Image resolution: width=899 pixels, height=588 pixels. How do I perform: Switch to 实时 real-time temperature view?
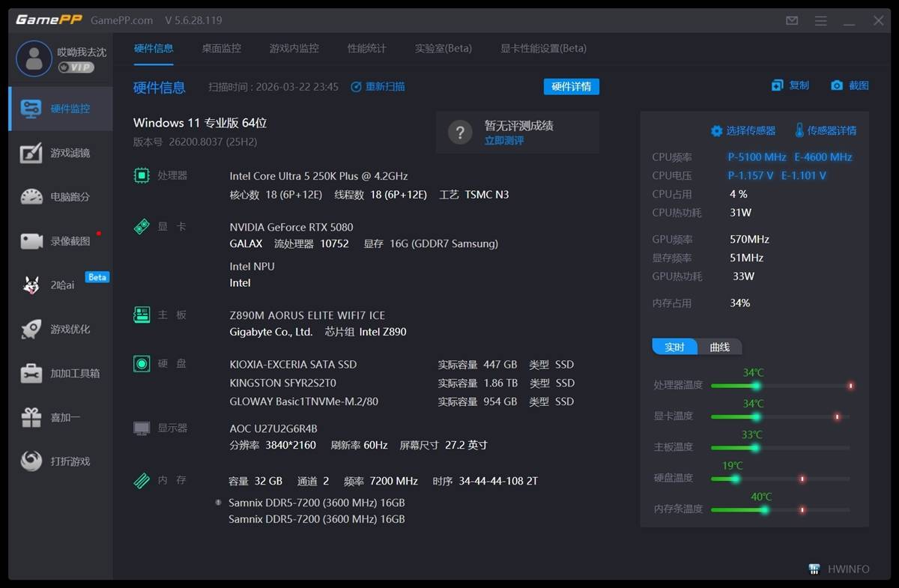[x=675, y=348]
